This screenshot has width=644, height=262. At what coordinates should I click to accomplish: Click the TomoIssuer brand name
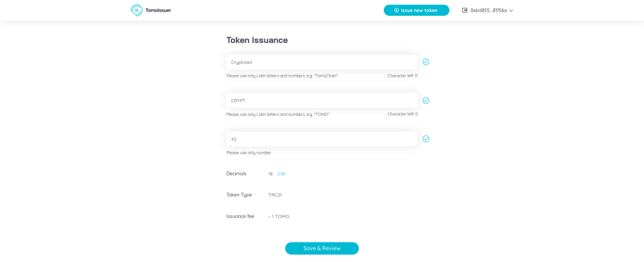pyautogui.click(x=158, y=10)
